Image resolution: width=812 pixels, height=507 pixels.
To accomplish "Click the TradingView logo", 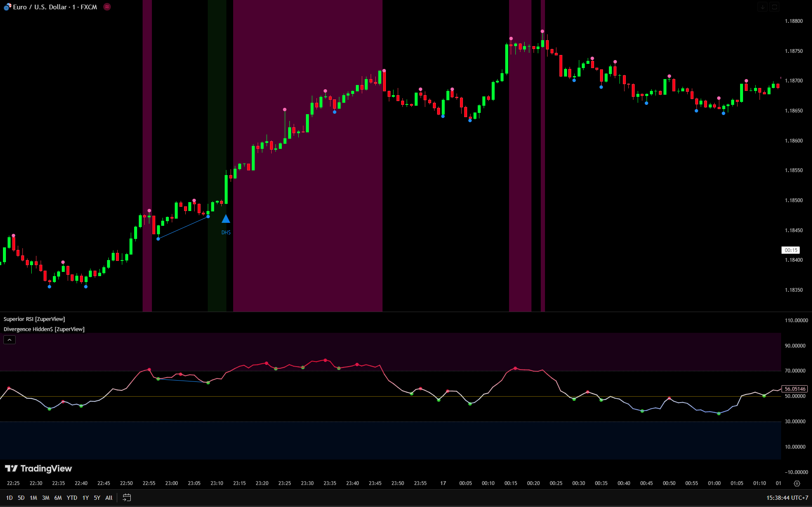I will [39, 469].
